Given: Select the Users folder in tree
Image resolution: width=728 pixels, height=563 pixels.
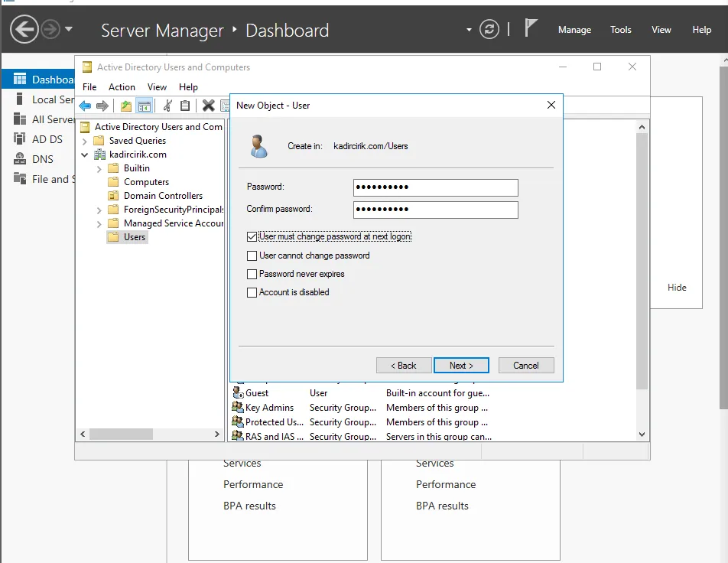Looking at the screenshot, I should coord(134,237).
